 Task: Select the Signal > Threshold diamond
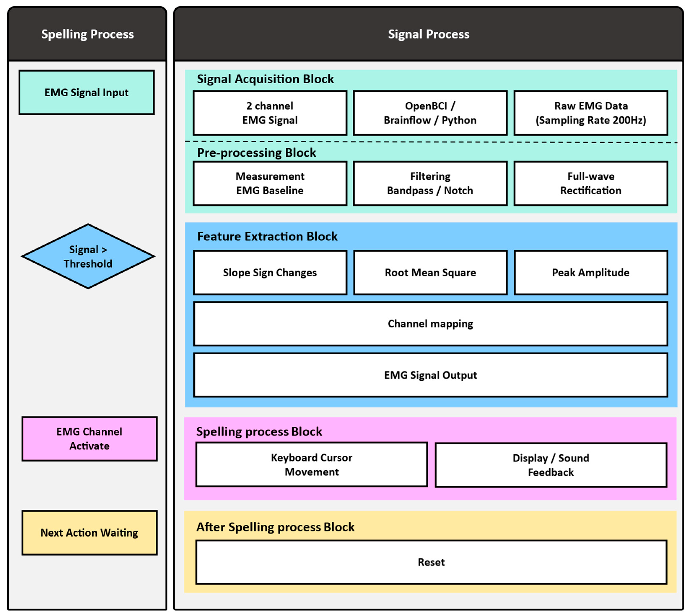click(88, 256)
